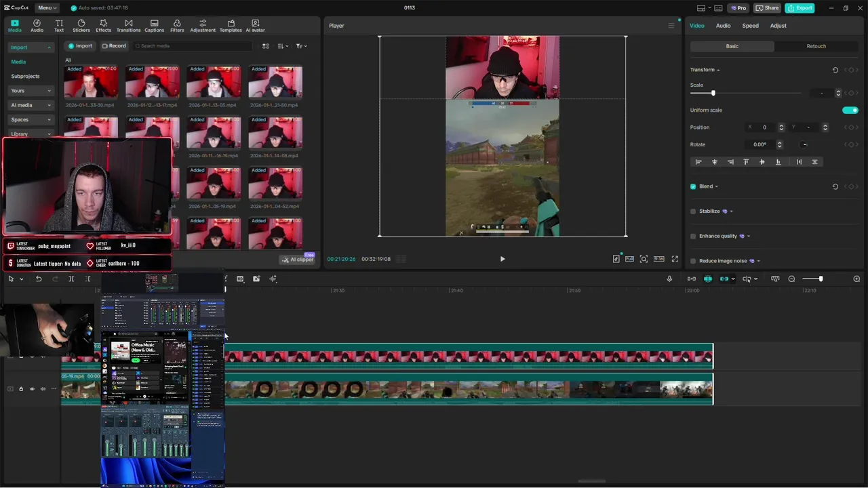Image resolution: width=868 pixels, height=488 pixels.
Task: Uncheck the Blend checkbox
Action: pyautogui.click(x=693, y=186)
